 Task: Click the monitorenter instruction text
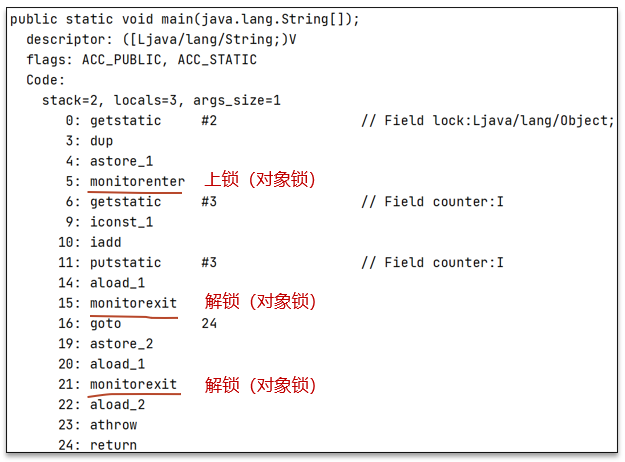[x=137, y=181]
